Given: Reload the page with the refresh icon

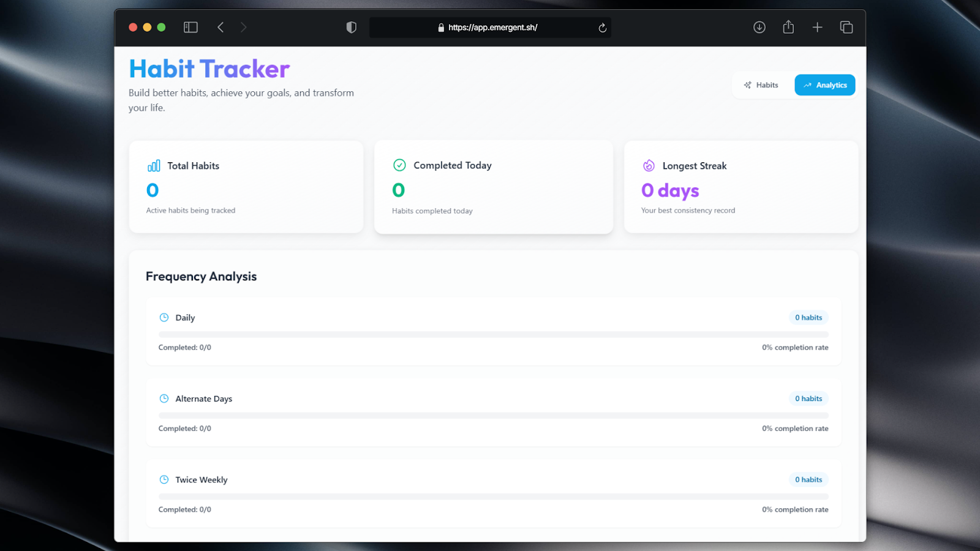Looking at the screenshot, I should pyautogui.click(x=603, y=28).
